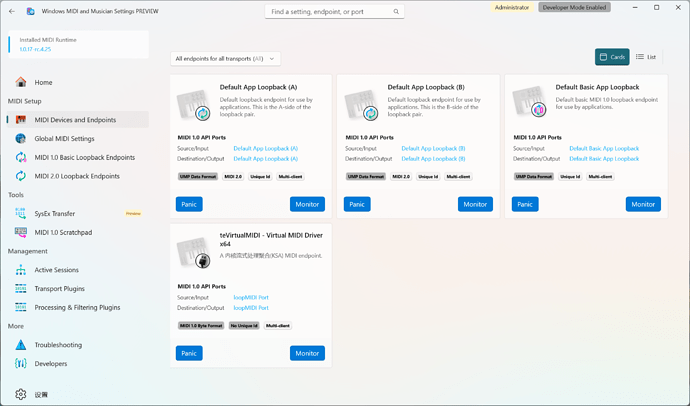Open Destination/Output link Default App Loopback (B)

click(x=433, y=159)
